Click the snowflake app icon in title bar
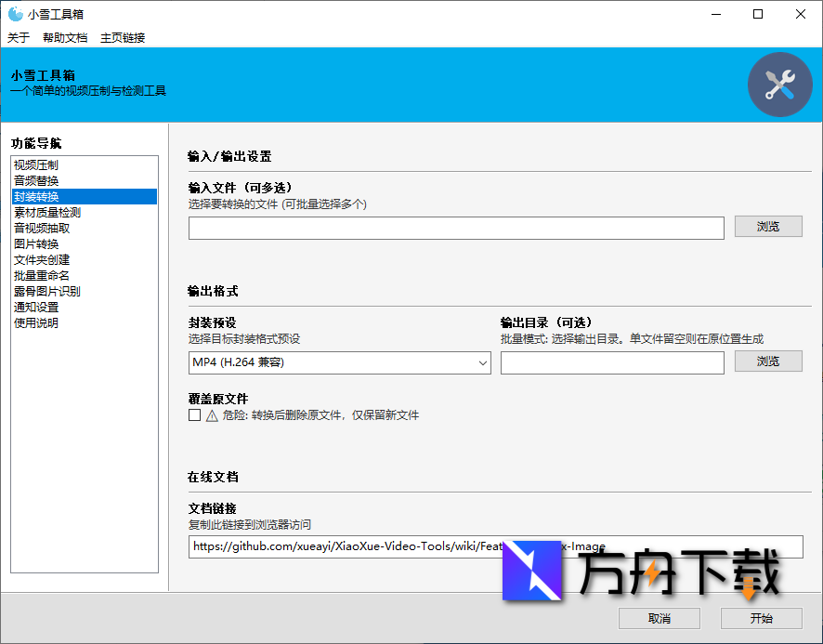Image resolution: width=823 pixels, height=644 pixels. [x=14, y=14]
